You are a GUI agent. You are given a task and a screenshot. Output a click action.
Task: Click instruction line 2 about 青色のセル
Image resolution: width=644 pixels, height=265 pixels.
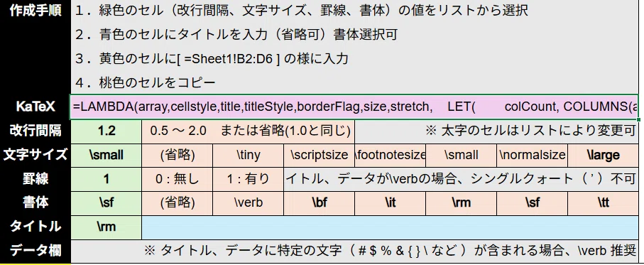236,35
